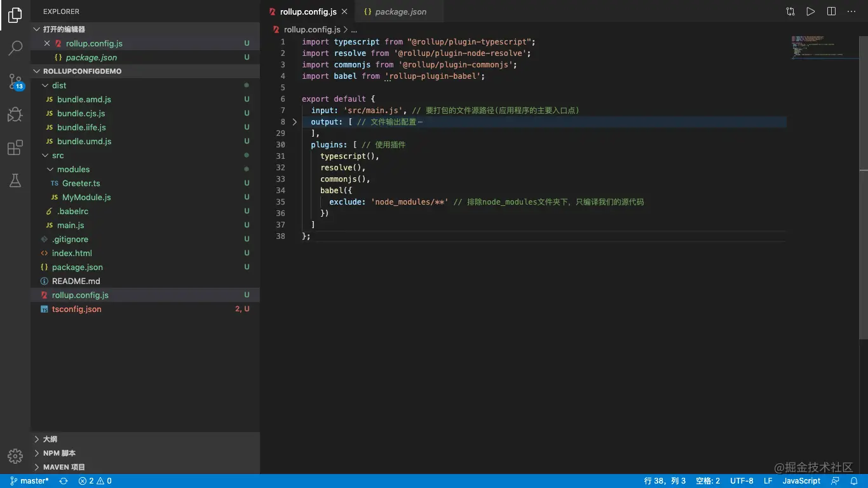
Task: Change the JavaScript language mode in status bar
Action: 801,481
